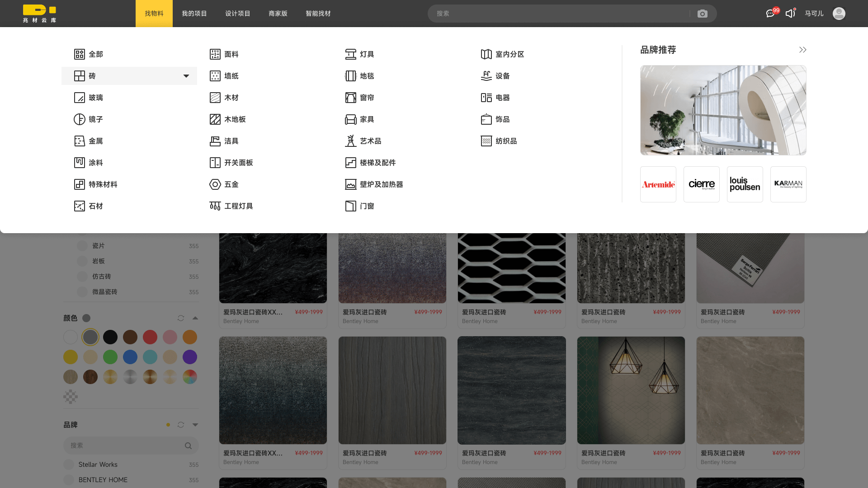868x488 pixels.
Task: Select the 全部 category icon
Action: [80, 54]
